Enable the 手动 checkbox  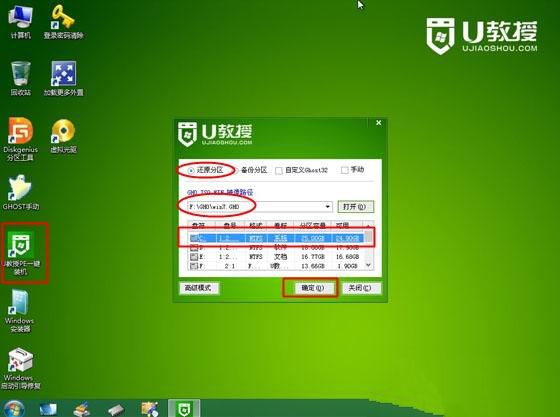click(344, 170)
